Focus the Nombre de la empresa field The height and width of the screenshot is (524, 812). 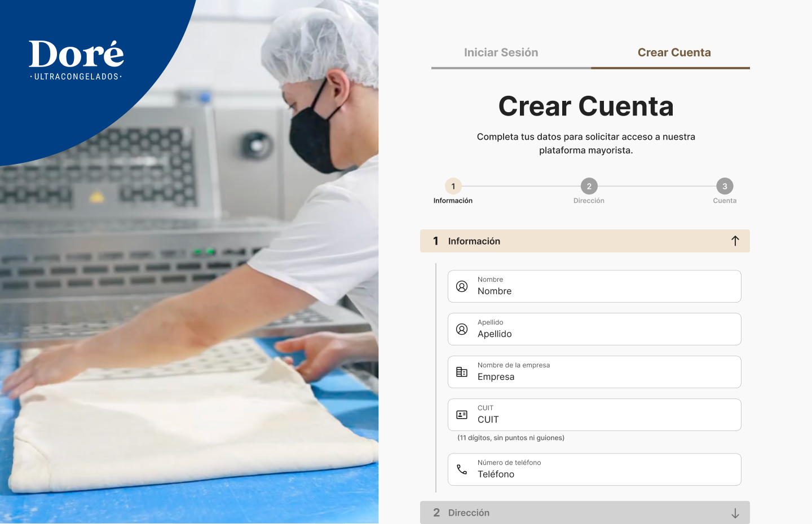603,376
